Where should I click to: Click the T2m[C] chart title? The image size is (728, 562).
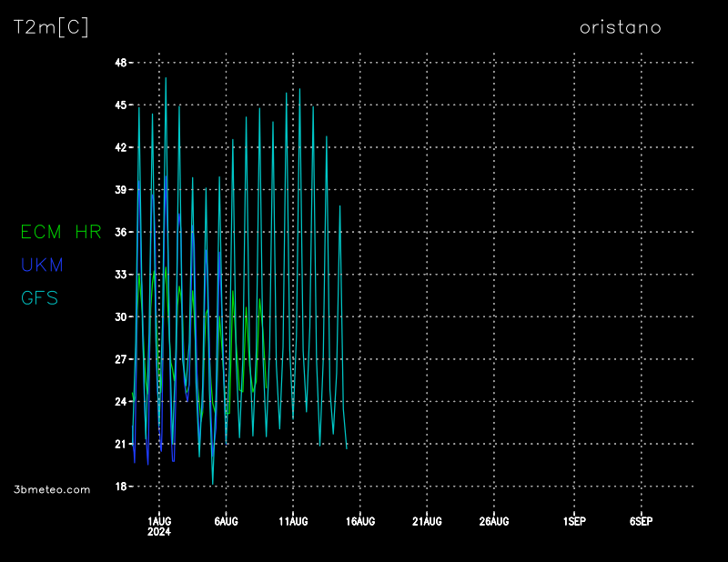(x=51, y=27)
